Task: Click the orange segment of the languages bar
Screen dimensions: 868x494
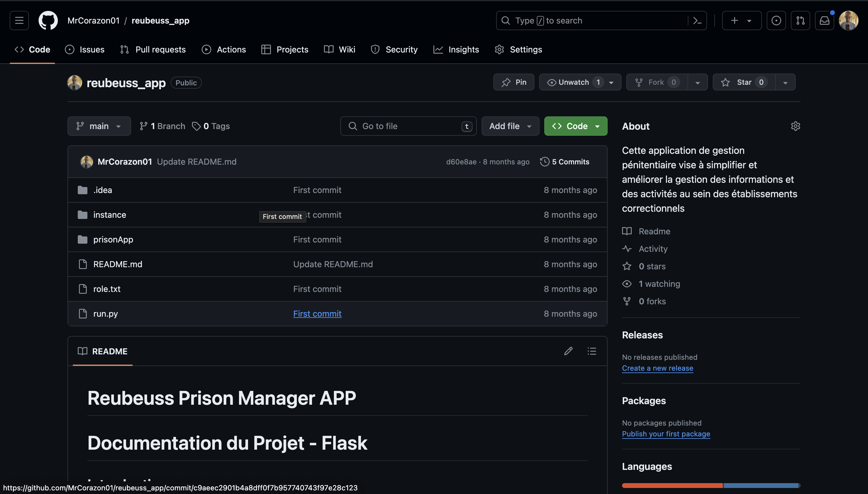Action: pyautogui.click(x=672, y=486)
